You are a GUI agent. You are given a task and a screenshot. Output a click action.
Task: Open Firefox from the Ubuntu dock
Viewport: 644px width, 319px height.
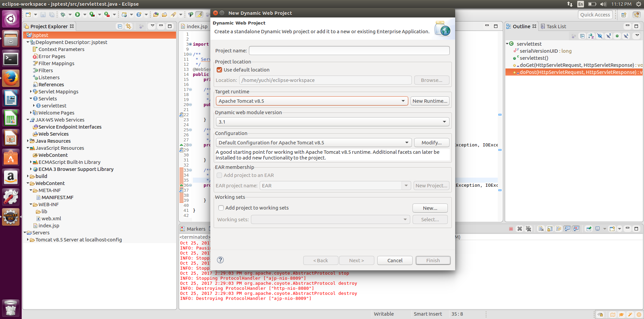point(11,78)
